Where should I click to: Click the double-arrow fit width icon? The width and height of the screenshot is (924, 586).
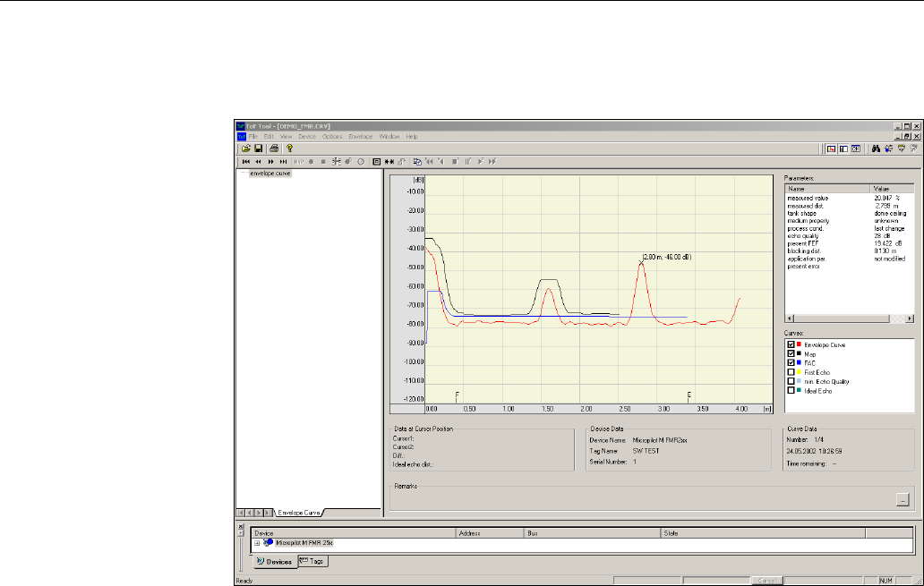pyautogui.click(x=389, y=161)
